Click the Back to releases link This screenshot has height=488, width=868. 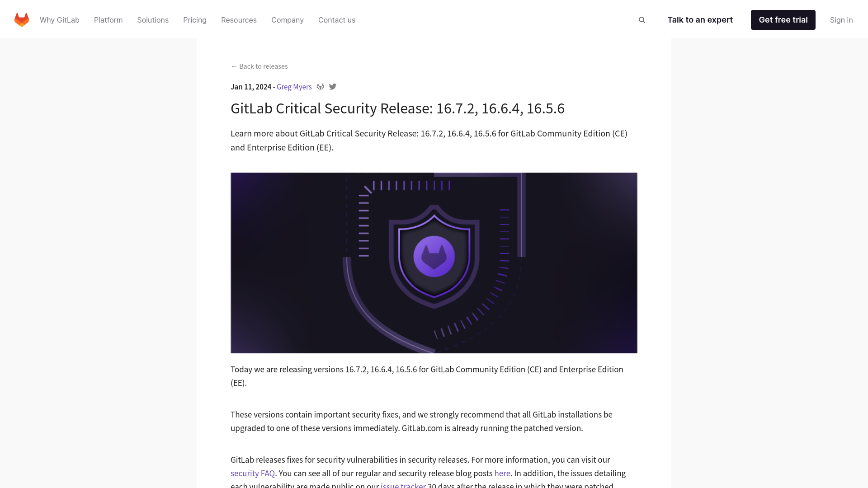[259, 66]
